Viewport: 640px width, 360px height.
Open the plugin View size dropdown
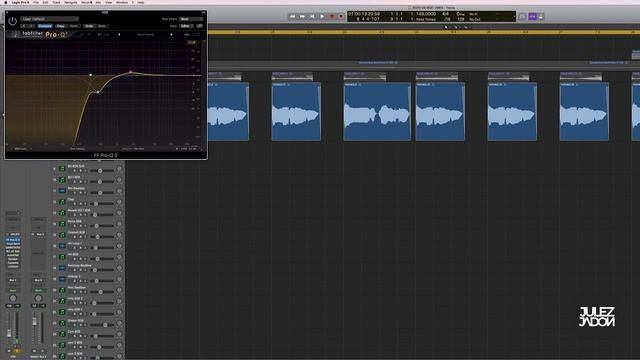click(x=187, y=26)
